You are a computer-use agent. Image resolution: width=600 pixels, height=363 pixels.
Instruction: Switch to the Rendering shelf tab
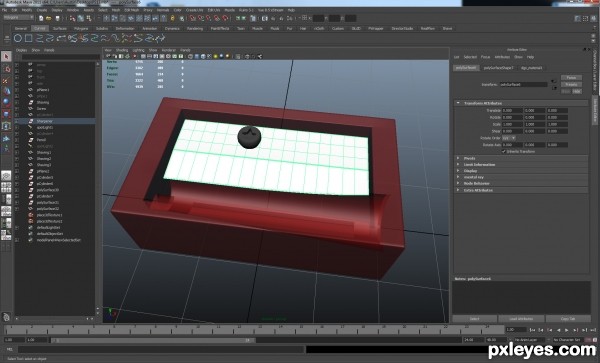[x=195, y=29]
